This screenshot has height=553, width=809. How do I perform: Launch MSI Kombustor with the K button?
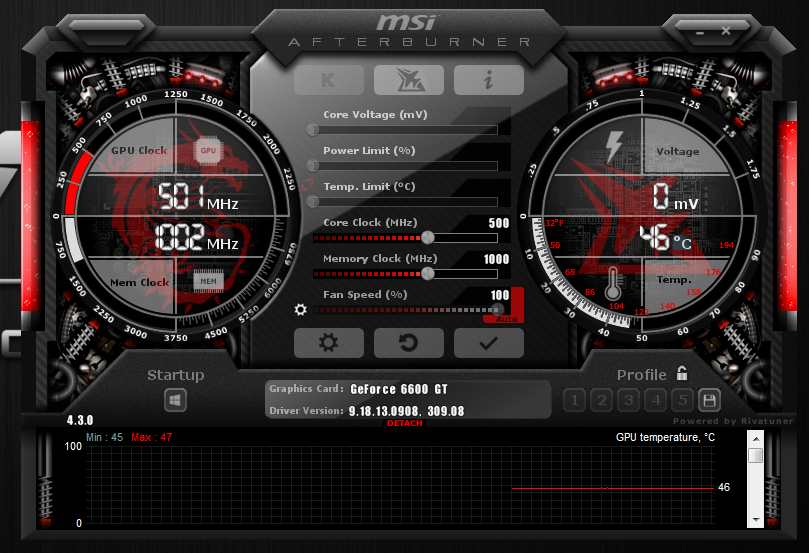pyautogui.click(x=328, y=80)
